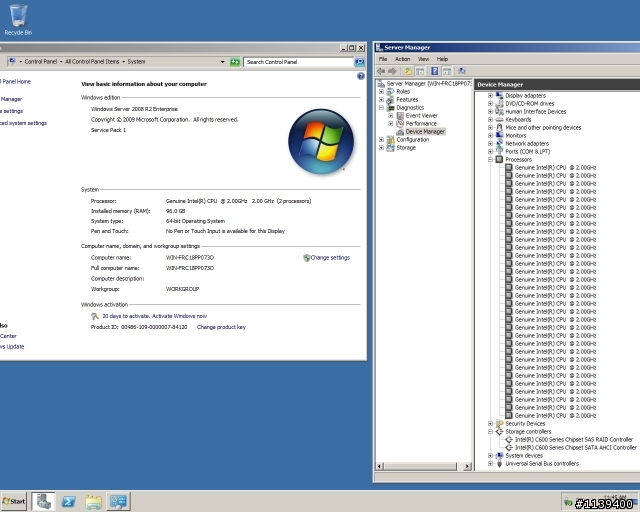This screenshot has height=512, width=640.
Task: Open the View menu in Server Manager
Action: pyautogui.click(x=423, y=59)
